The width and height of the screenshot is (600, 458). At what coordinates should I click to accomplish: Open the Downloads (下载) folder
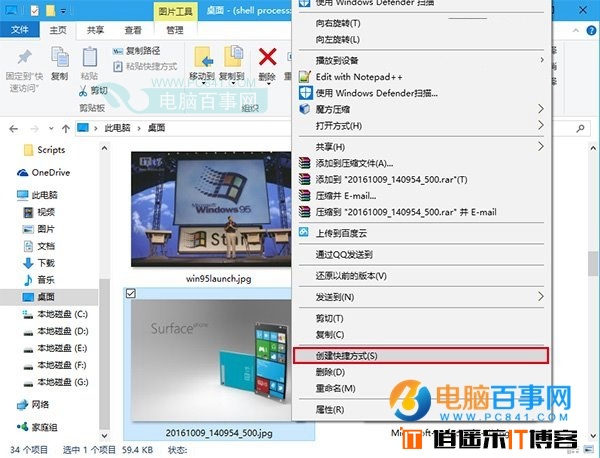coord(39,263)
